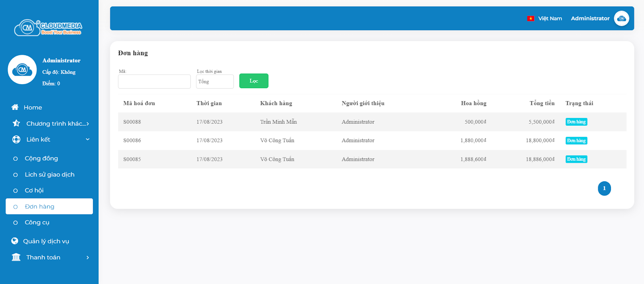Screen dimensions: 644x284
Task: Select Đơn hàng menu item
Action: pos(49,206)
